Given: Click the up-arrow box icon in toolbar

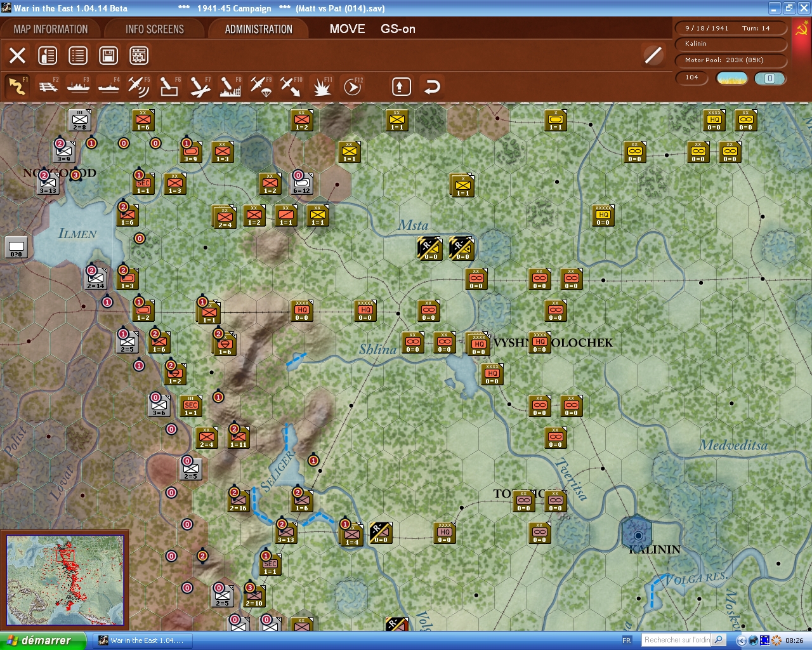Looking at the screenshot, I should click(x=401, y=86).
